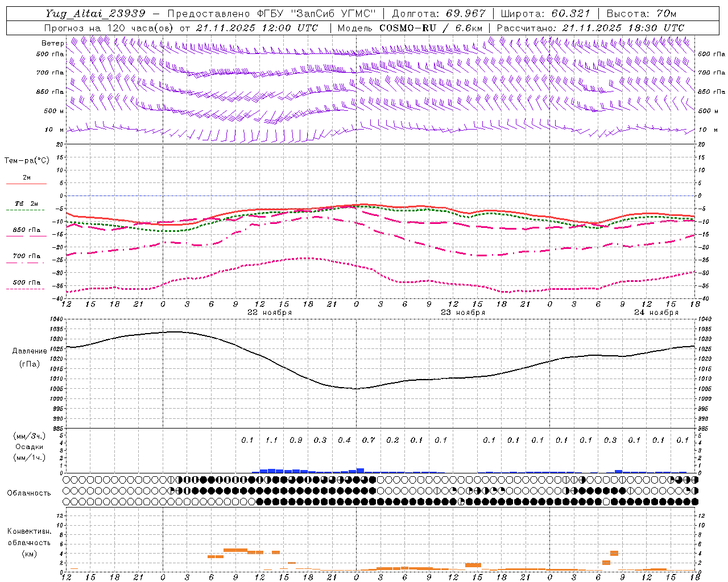728x582 pixels.
Task: Click the 0.2 precipitation value
Action: coord(392,440)
